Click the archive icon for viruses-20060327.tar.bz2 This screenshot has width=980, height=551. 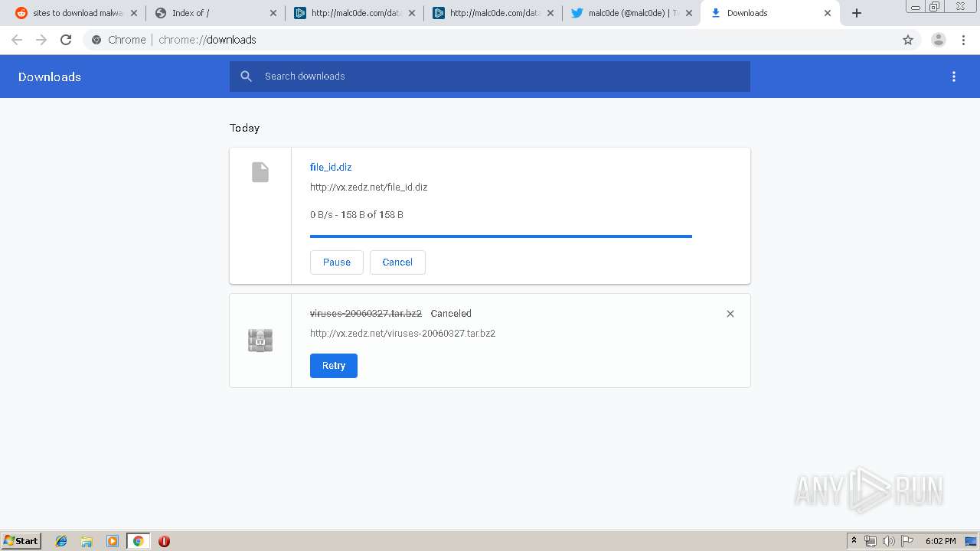coord(260,341)
